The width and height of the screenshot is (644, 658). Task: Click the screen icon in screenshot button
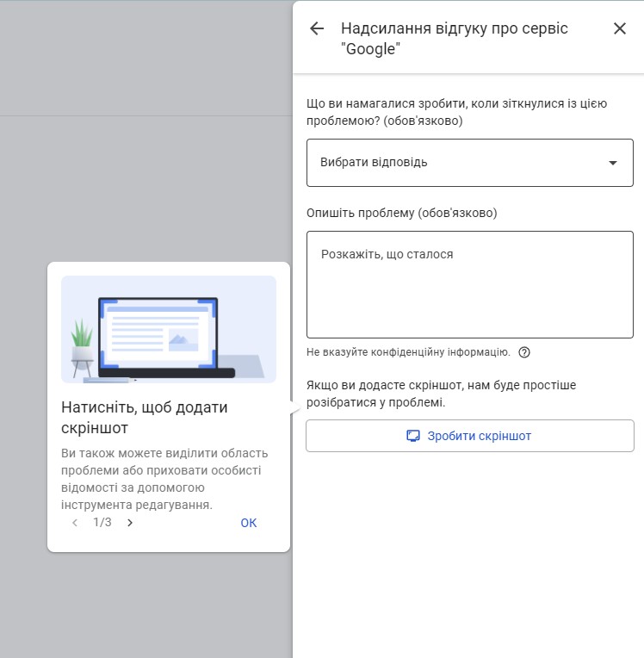pyautogui.click(x=412, y=436)
